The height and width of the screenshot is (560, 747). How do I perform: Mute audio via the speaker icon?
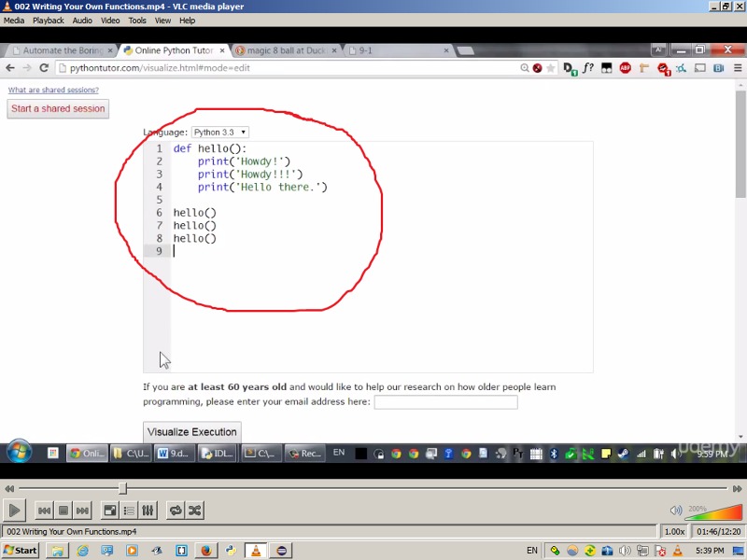tap(675, 511)
